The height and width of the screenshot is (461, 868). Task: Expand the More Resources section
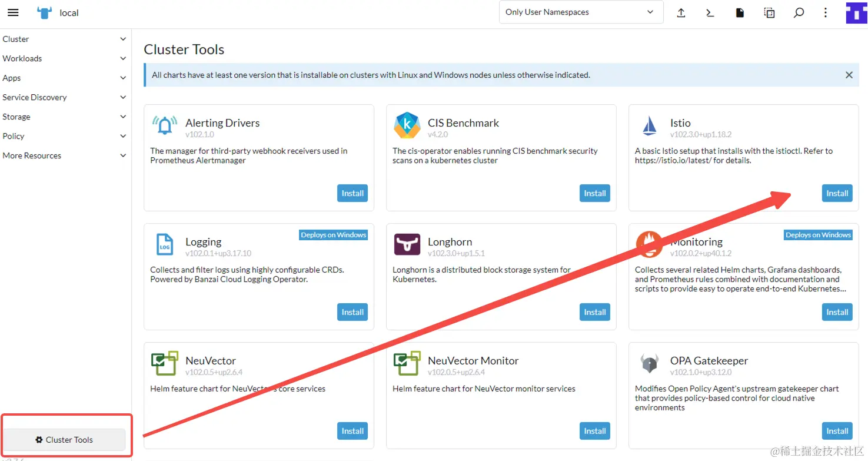(x=65, y=155)
